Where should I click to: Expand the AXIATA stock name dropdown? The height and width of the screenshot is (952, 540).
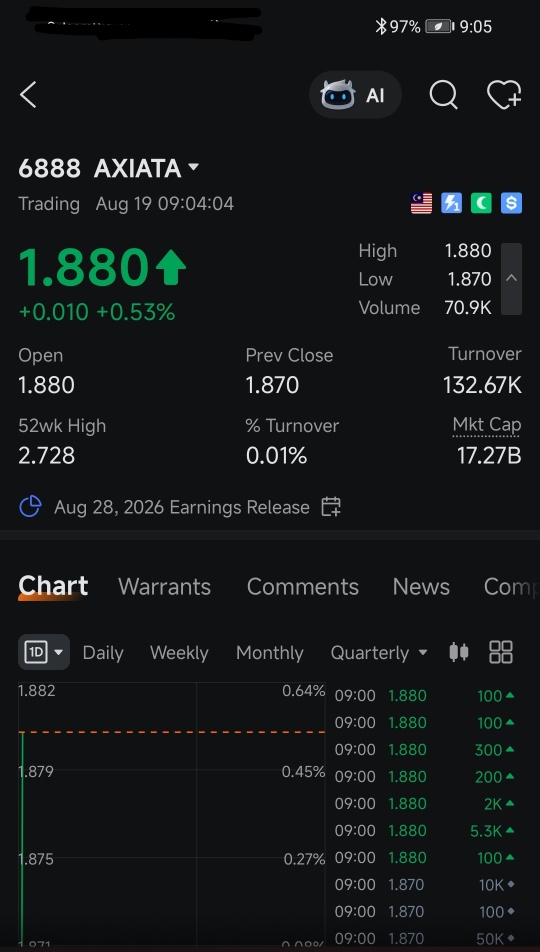click(x=194, y=167)
